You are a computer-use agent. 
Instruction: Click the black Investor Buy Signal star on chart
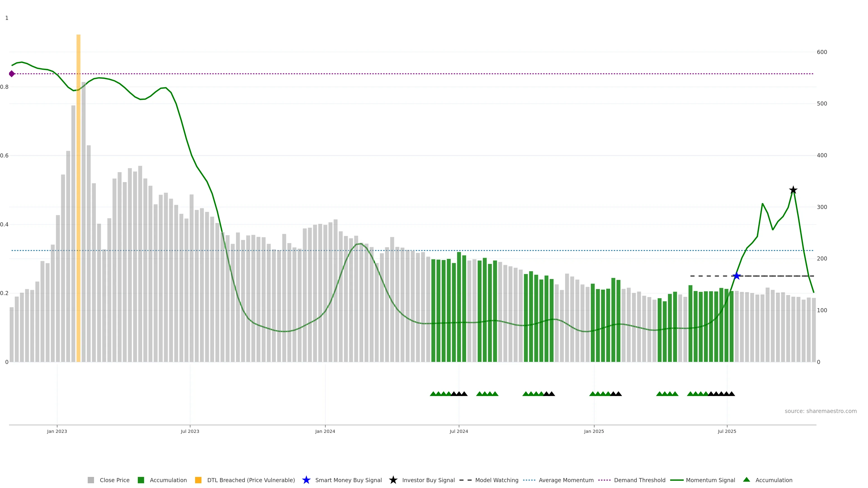(x=793, y=190)
